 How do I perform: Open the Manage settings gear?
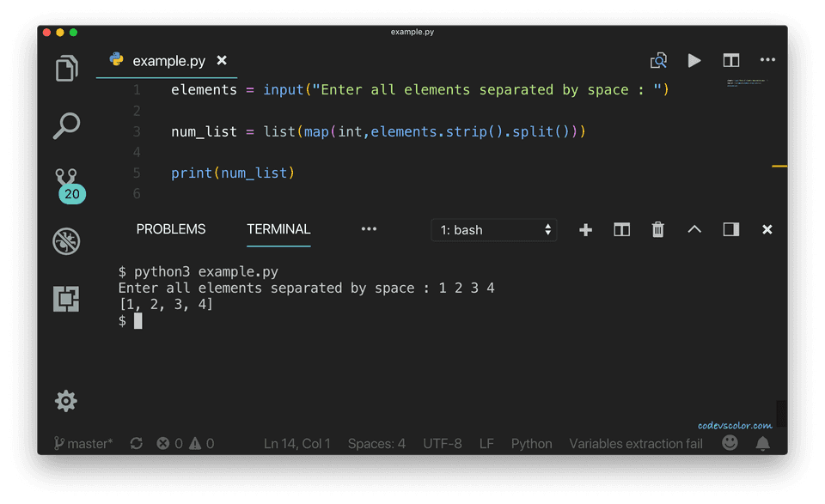(66, 400)
